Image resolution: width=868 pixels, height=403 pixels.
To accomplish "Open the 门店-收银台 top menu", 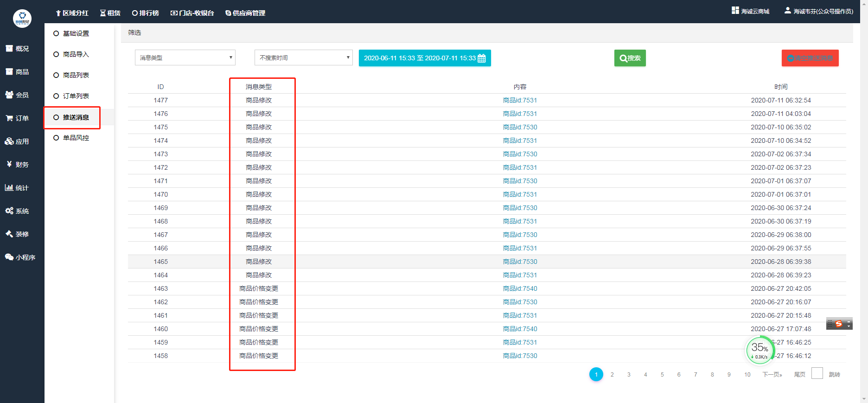I will point(192,13).
